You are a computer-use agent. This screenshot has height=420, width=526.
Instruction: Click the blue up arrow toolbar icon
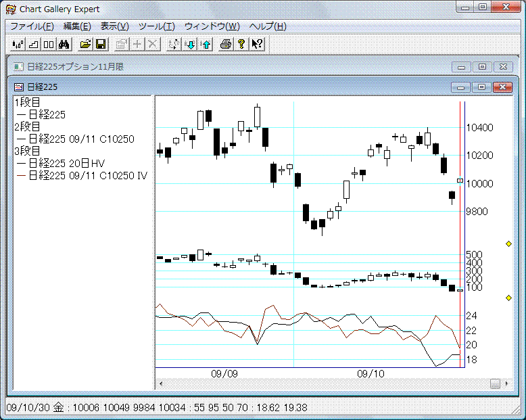[x=206, y=45]
